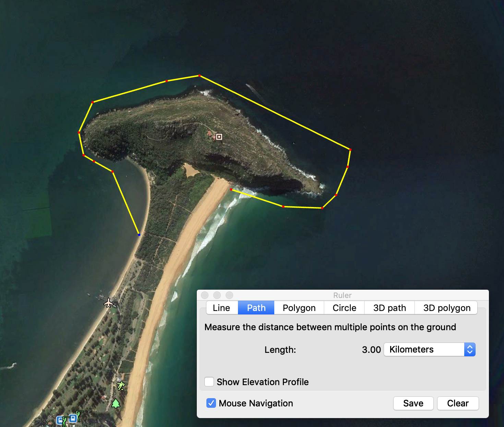The height and width of the screenshot is (427, 504).
Task: Click the topmost red vertex of yellow path
Action: pyautogui.click(x=199, y=76)
